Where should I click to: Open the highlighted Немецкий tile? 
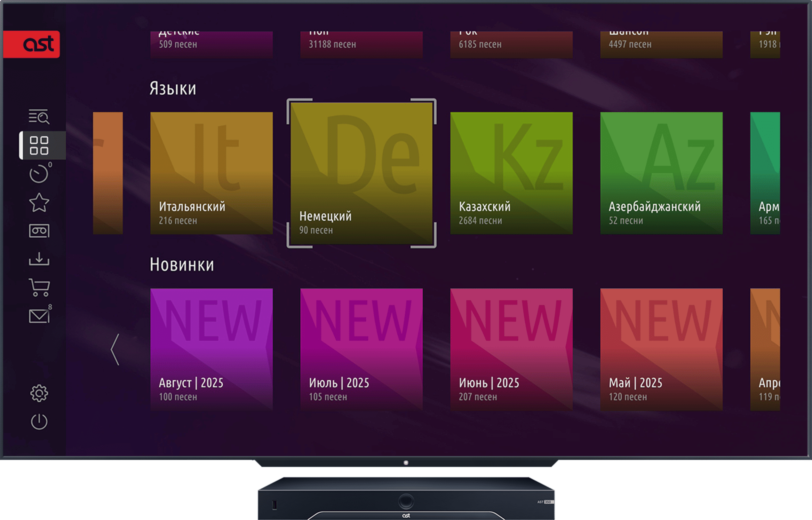coord(362,173)
